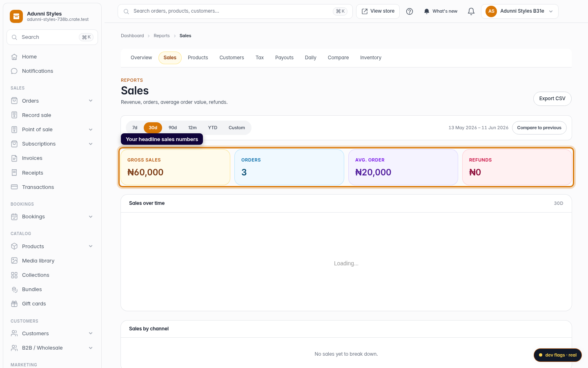588x368 pixels.
Task: Expand the B2B / Wholesale chevron
Action: (x=91, y=348)
